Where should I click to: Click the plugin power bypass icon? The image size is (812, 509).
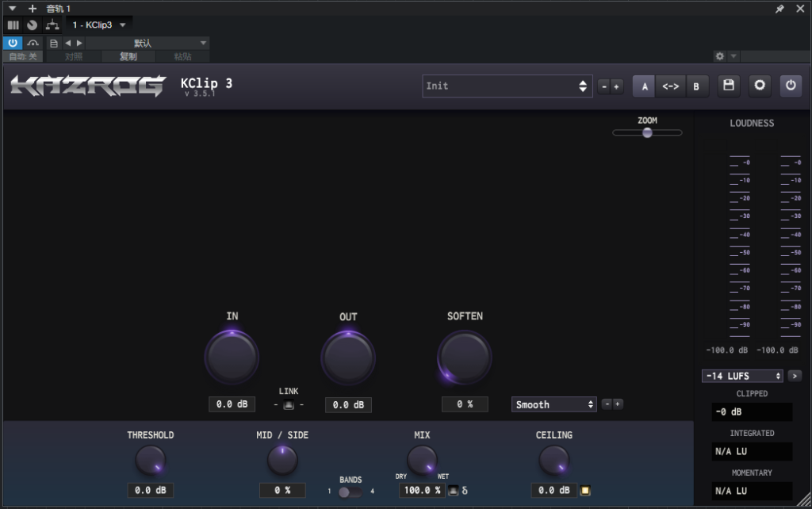point(790,86)
